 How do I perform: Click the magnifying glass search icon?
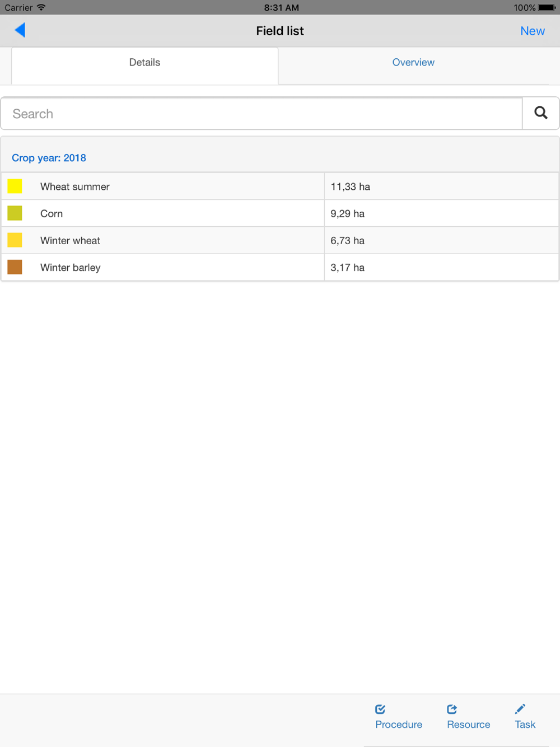point(540,113)
